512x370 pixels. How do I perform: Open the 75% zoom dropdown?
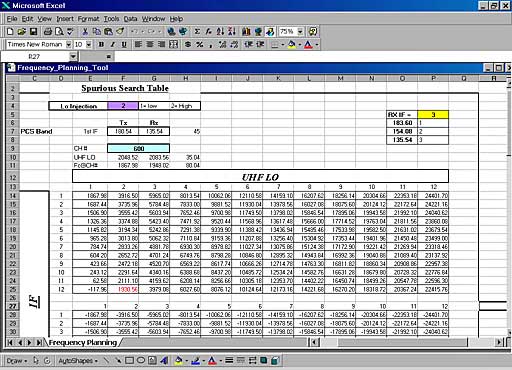click(x=300, y=32)
